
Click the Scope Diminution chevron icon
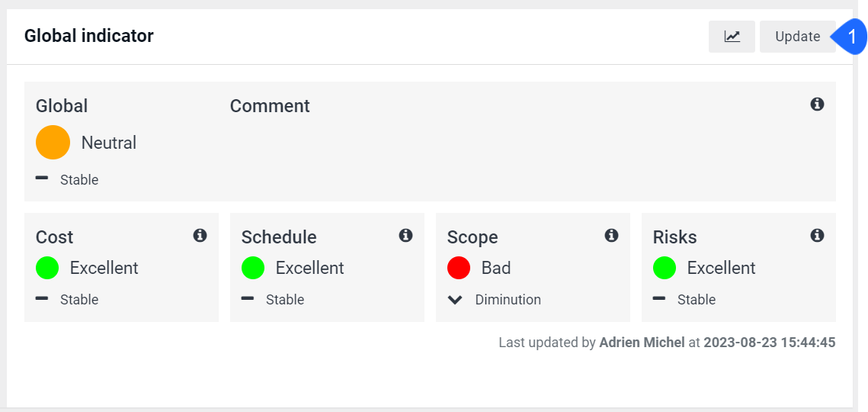[x=455, y=300]
